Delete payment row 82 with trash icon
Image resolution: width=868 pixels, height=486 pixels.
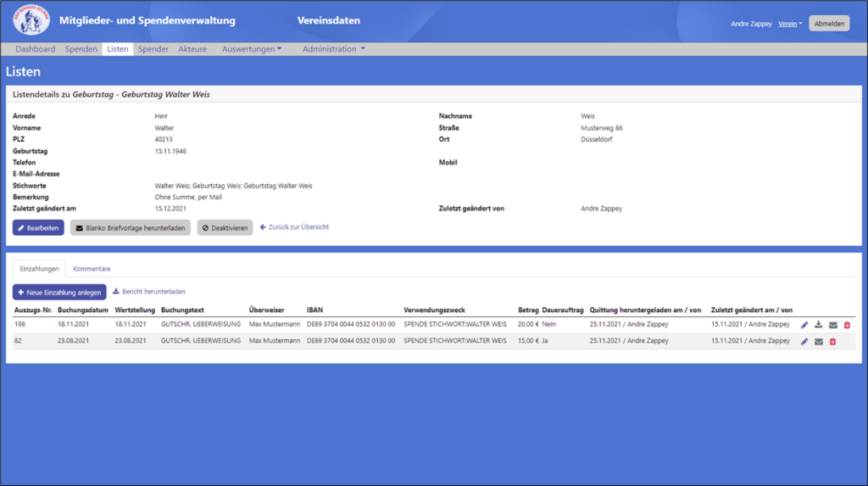(832, 341)
